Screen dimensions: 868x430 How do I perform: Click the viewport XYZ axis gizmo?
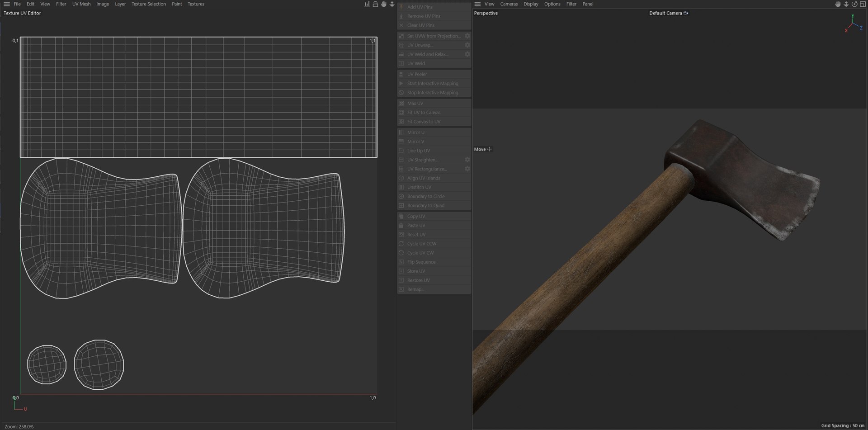(x=854, y=24)
